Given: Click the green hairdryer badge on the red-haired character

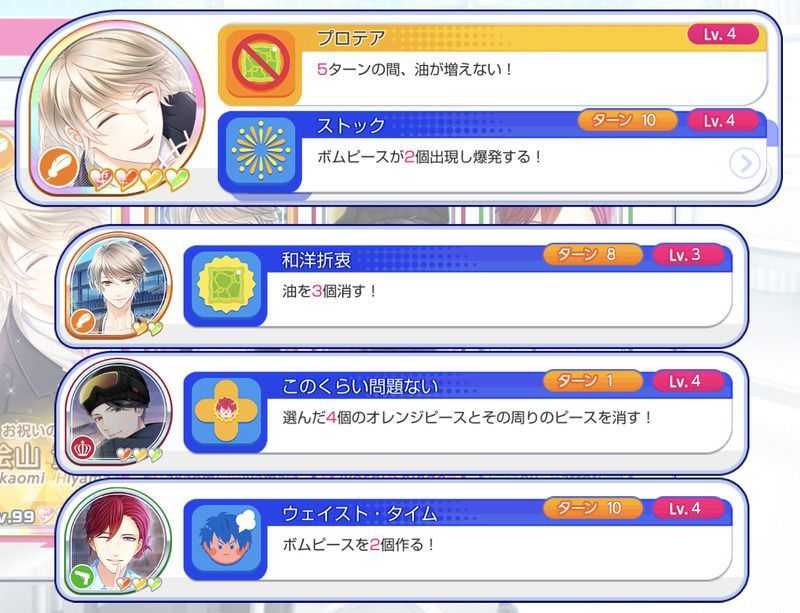Looking at the screenshot, I should [x=83, y=577].
